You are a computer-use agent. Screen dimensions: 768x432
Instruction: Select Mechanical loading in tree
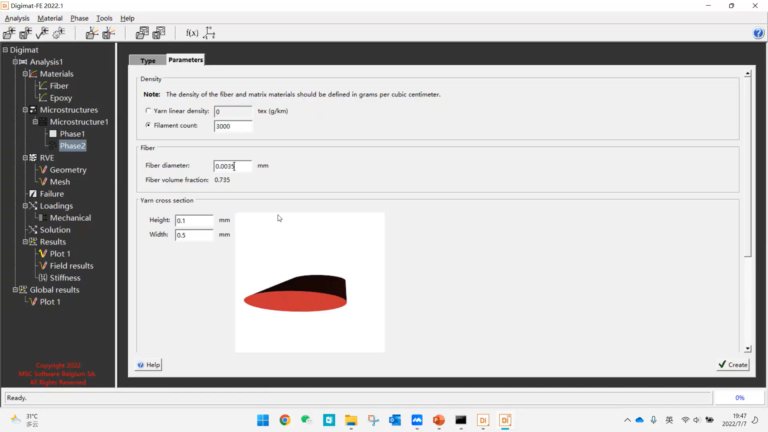click(x=70, y=218)
